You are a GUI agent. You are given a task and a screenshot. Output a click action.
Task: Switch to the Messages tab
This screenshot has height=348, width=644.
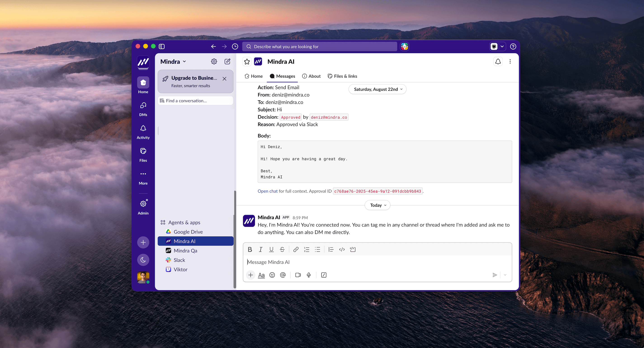282,76
